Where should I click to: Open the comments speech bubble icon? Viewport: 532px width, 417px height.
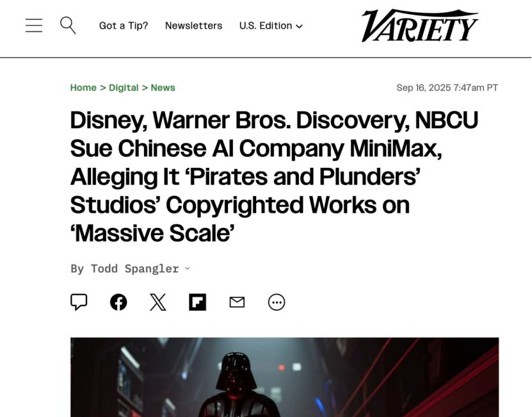pos(79,302)
